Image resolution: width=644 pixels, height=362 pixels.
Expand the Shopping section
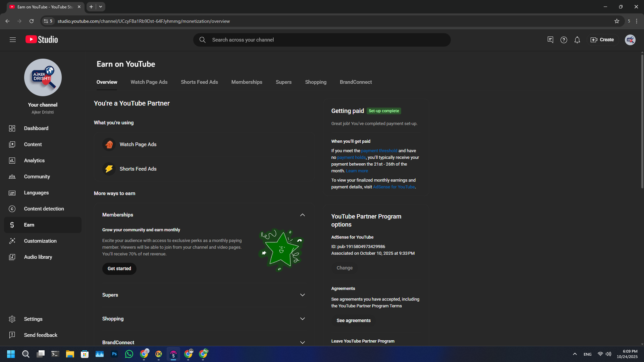click(x=302, y=319)
